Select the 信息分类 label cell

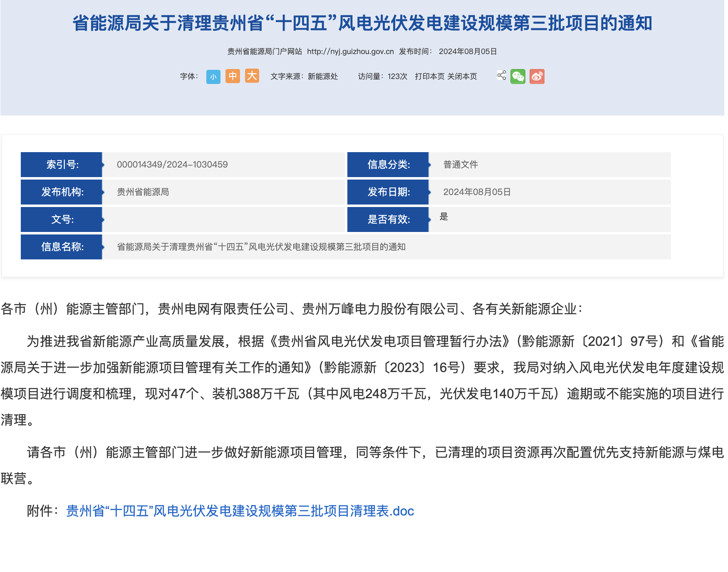pos(388,165)
